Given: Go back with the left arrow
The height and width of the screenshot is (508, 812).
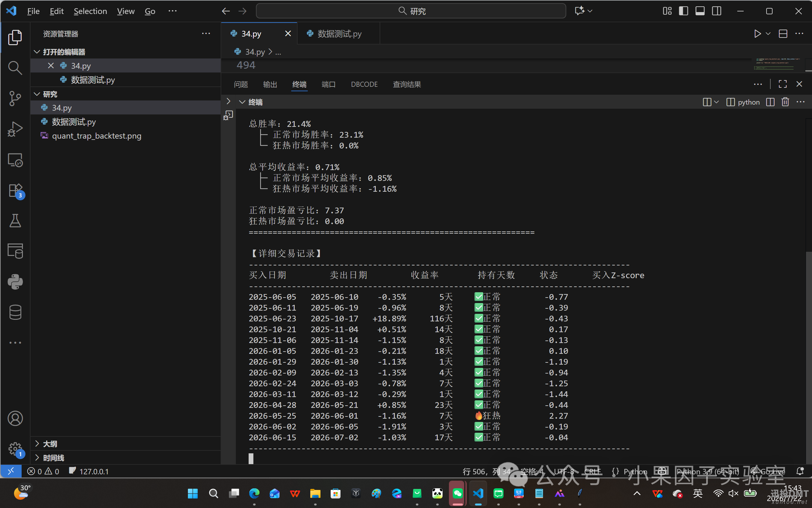Looking at the screenshot, I should click(x=226, y=11).
